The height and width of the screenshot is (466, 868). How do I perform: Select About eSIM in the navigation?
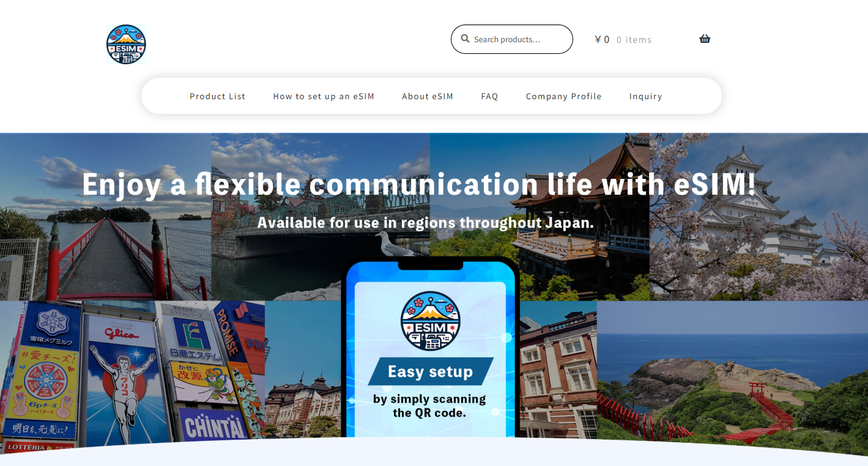click(428, 96)
